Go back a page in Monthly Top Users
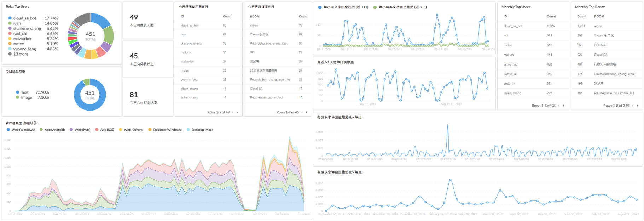The width and height of the screenshot is (644, 221). click(x=558, y=106)
